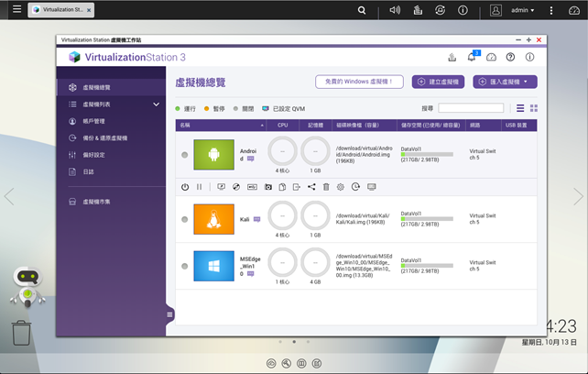Click the Kali CPU usage gauge
The image size is (588, 374).
[x=282, y=216]
